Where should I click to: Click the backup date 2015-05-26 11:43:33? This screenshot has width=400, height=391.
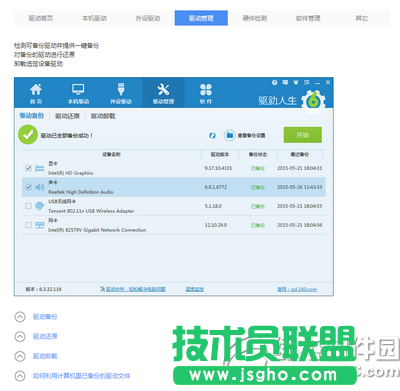coord(300,187)
